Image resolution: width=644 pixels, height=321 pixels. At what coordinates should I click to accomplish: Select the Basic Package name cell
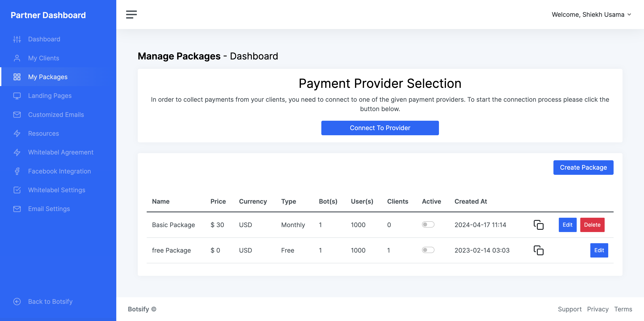coord(174,225)
